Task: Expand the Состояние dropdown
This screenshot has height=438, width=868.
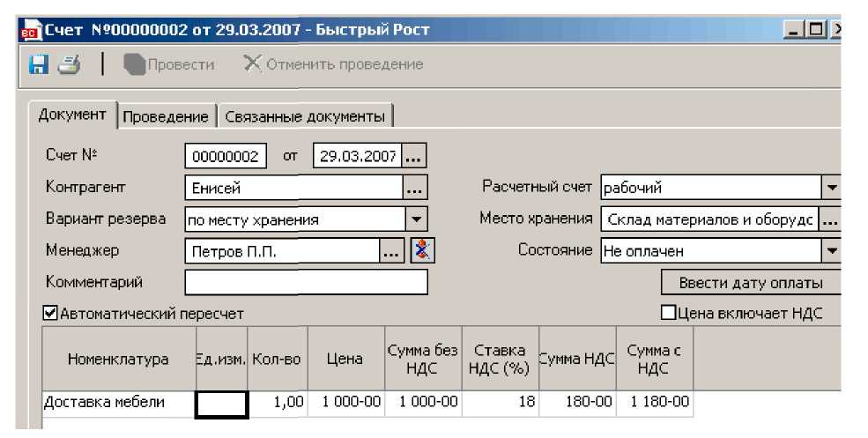Action: click(831, 251)
